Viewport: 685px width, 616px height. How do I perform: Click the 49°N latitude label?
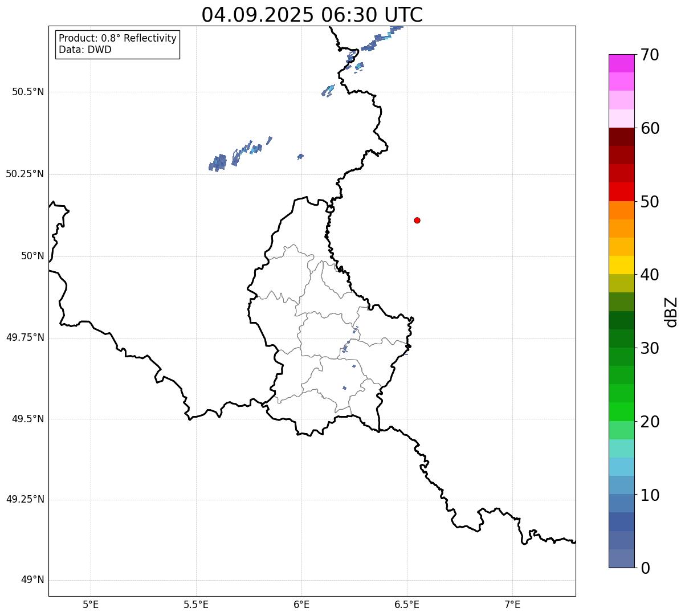32,580
